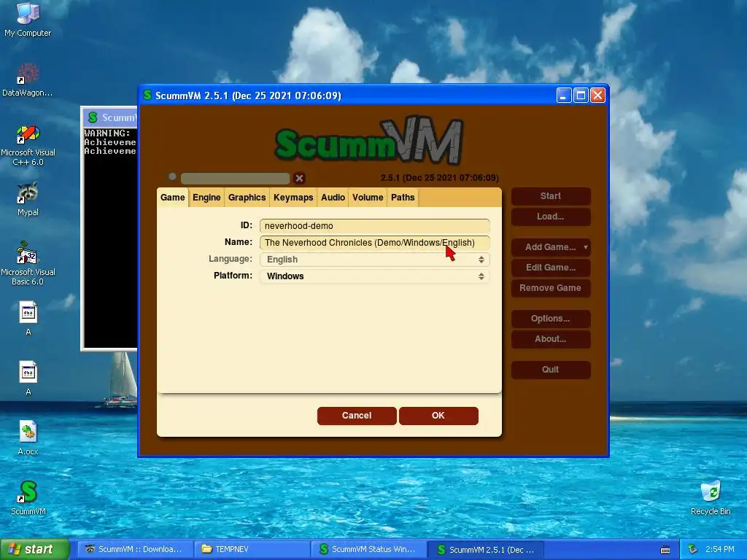Switch to the Engine tab
The width and height of the screenshot is (747, 560).
tap(206, 197)
